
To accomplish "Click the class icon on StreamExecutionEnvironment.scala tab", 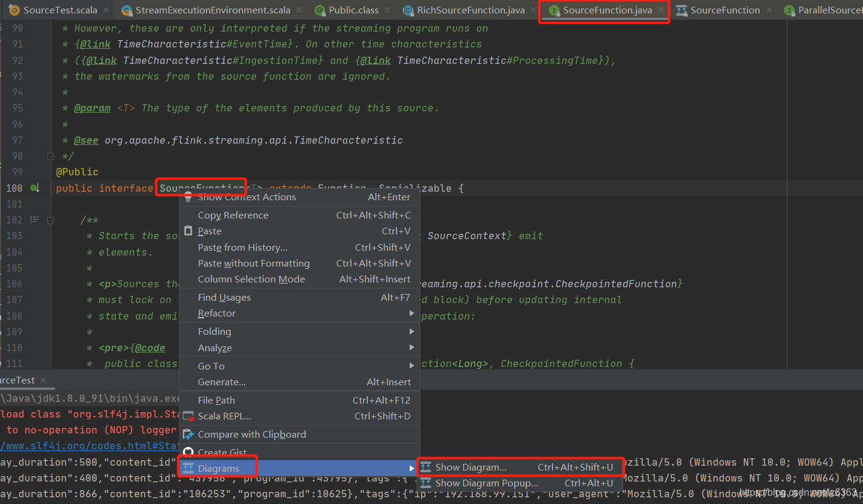I will (x=127, y=10).
